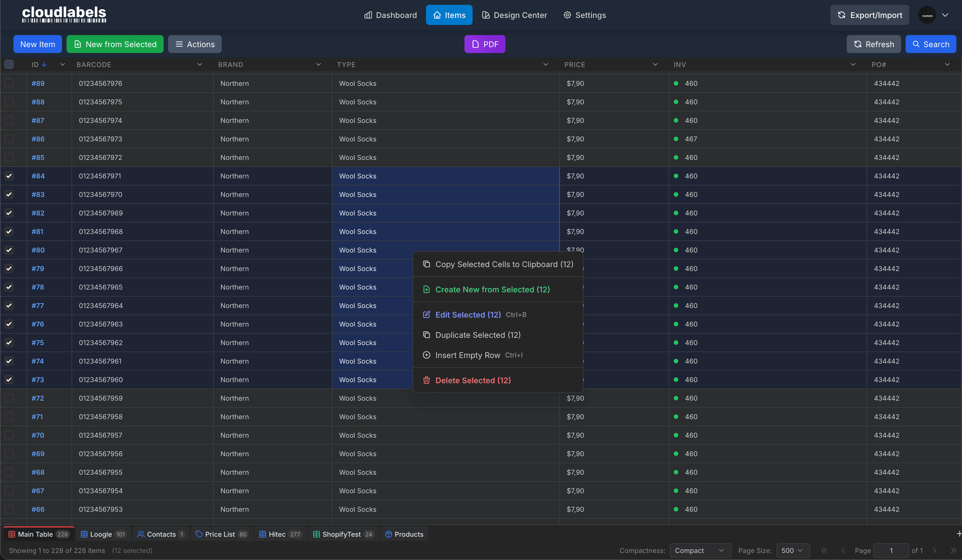Click the green inventory dot on row #86
The height and width of the screenshot is (560, 962).
676,139
